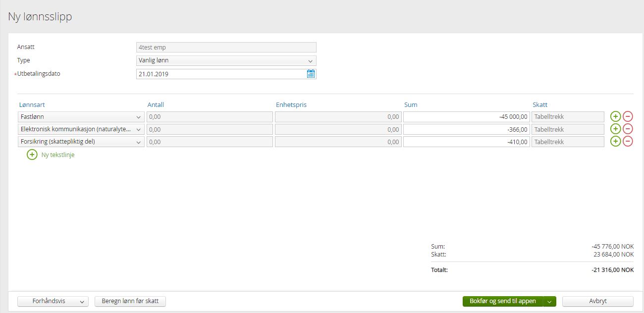This screenshot has height=313, width=644.
Task: Click the Lønnsart column header
Action: (x=32, y=105)
